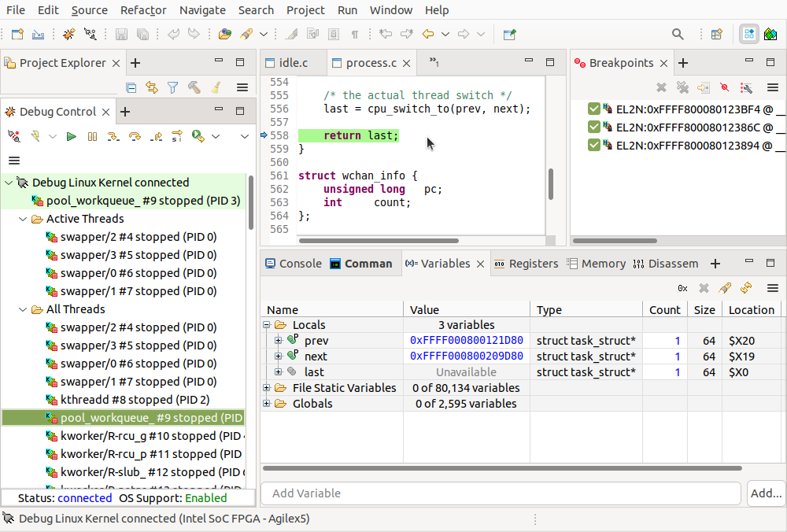Click the Filter icon in Project Explorer
The height and width of the screenshot is (532, 787).
(172, 88)
